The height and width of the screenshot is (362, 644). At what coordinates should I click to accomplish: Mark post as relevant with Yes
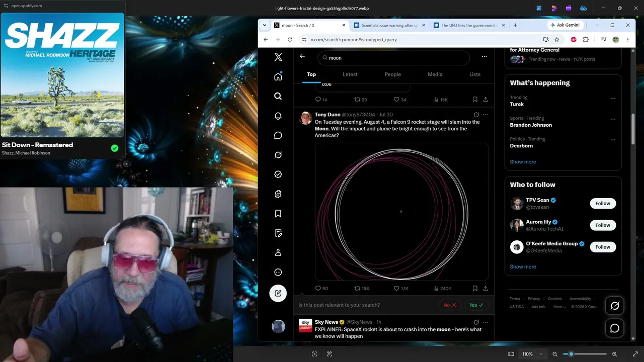pos(476,305)
